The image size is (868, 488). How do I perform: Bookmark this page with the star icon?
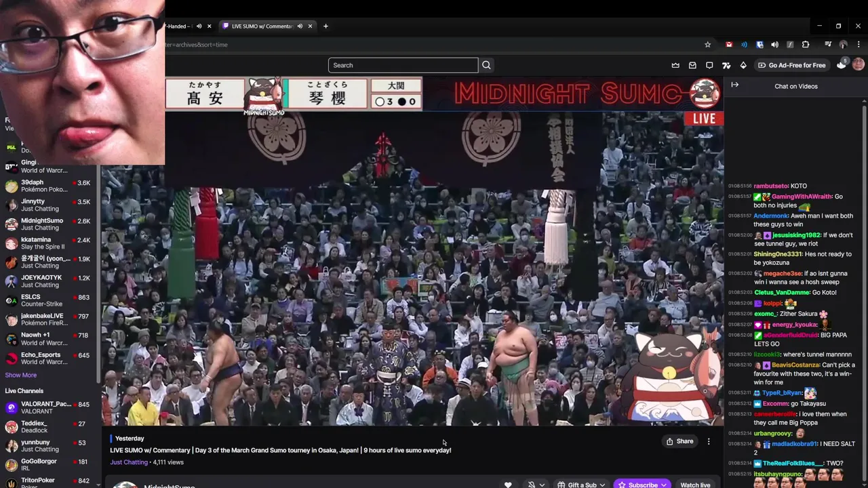tap(708, 45)
